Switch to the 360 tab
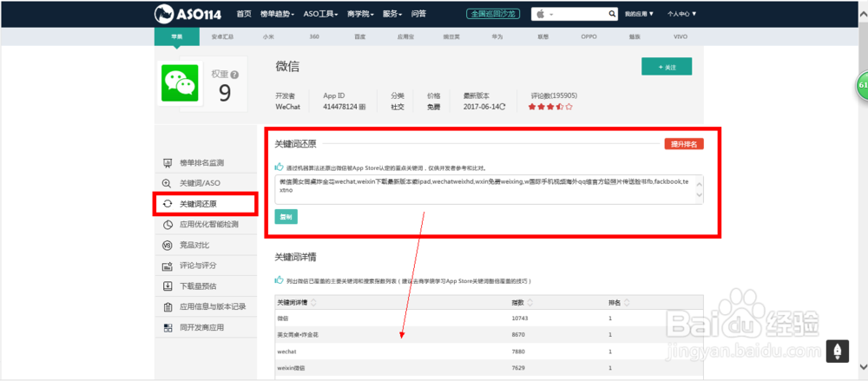 (314, 36)
